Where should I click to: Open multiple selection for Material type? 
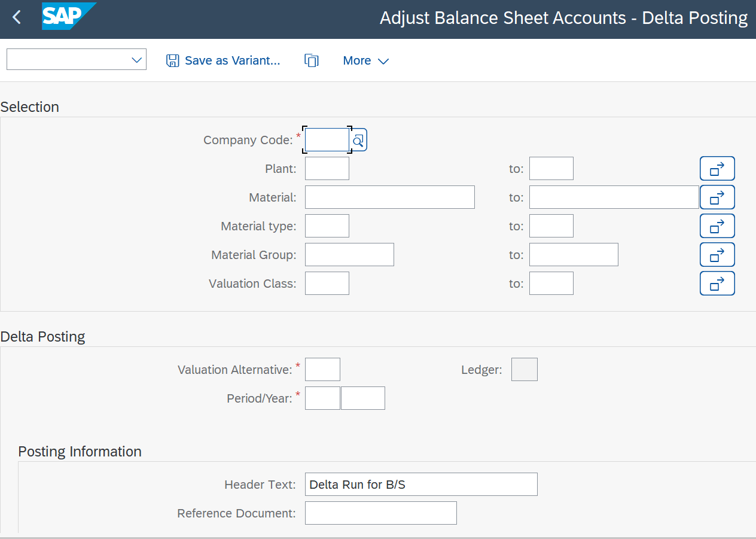click(717, 226)
